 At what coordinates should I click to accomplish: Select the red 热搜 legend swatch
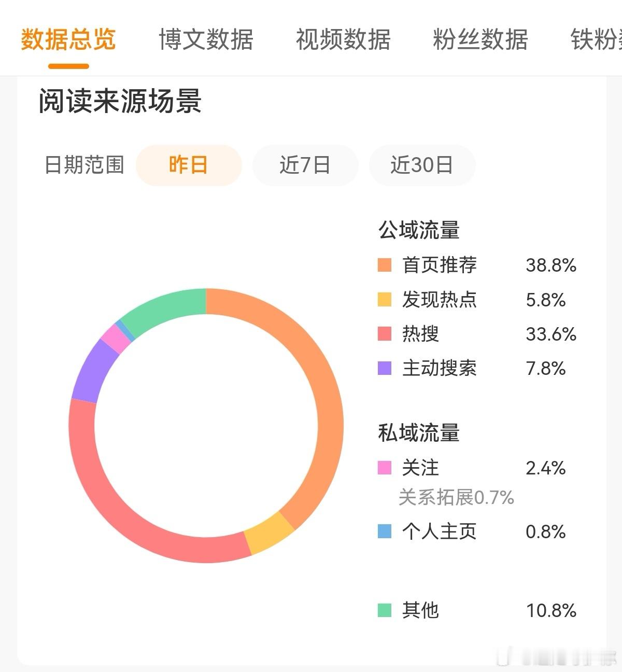(x=384, y=334)
